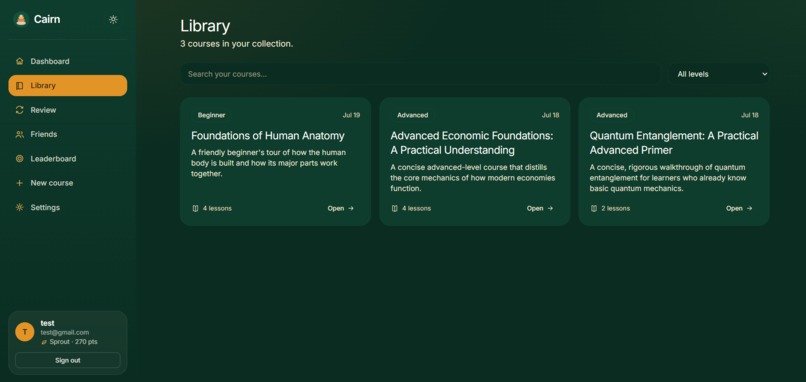This screenshot has height=382, width=806.
Task: Click the Sprout · 270 pts text
Action: [74, 342]
